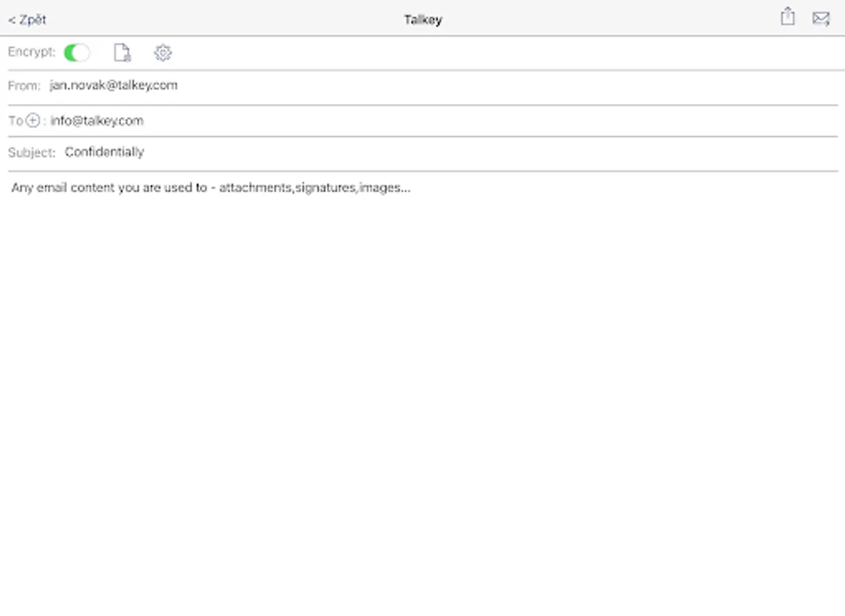Edit the Subject field Confidentially
Viewport: 845px width, 616px height.
(105, 152)
